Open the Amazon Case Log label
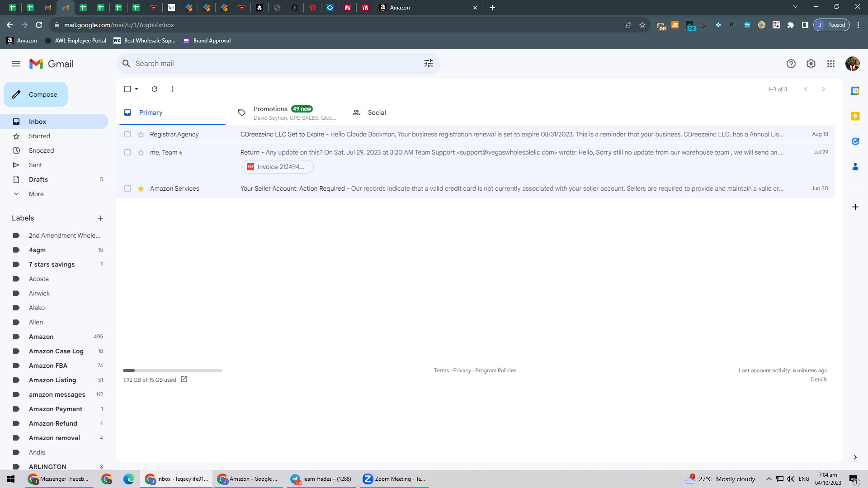 [54, 351]
